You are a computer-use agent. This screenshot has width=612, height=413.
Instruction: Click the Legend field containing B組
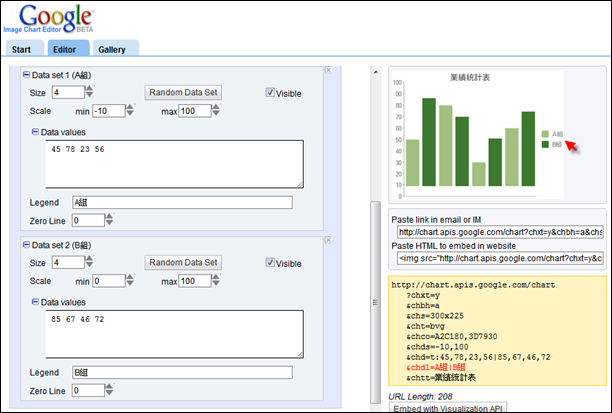[182, 372]
